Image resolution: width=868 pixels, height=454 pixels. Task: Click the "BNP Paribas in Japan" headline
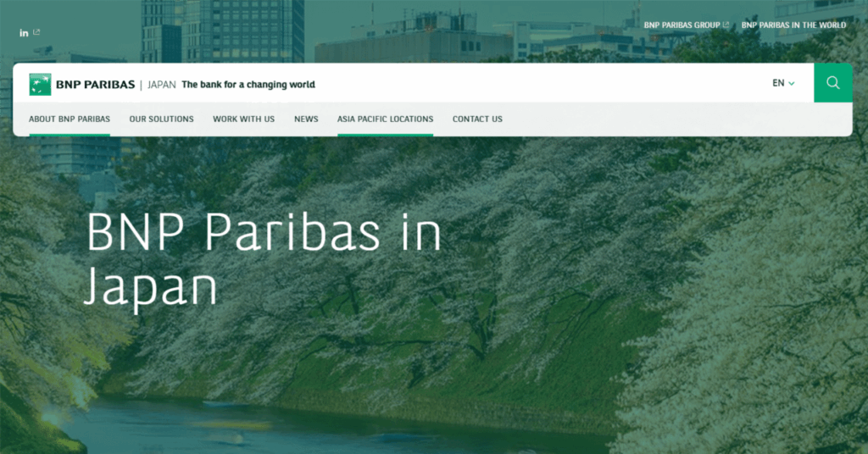coord(264,259)
